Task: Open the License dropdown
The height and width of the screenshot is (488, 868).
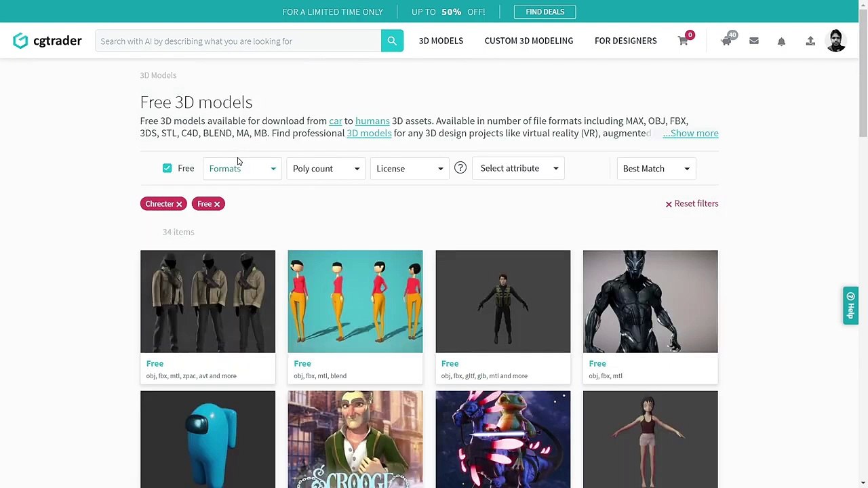Action: click(410, 168)
